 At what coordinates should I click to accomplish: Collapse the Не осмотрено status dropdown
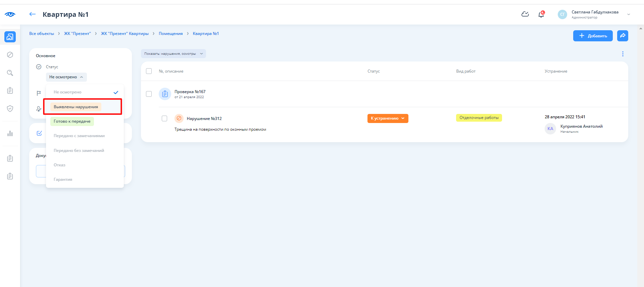(66, 77)
